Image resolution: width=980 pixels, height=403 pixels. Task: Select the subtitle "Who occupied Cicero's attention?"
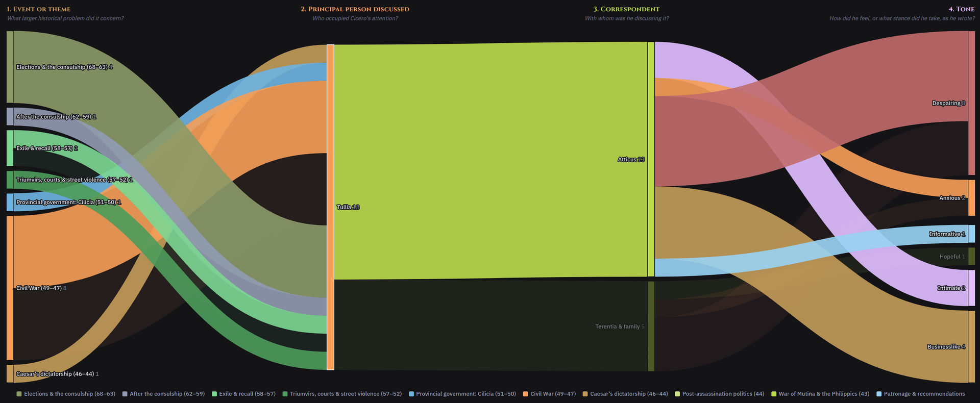coord(355,18)
